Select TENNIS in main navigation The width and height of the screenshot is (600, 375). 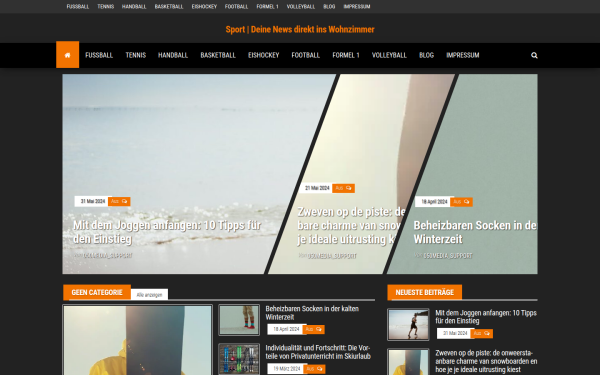[x=136, y=55]
